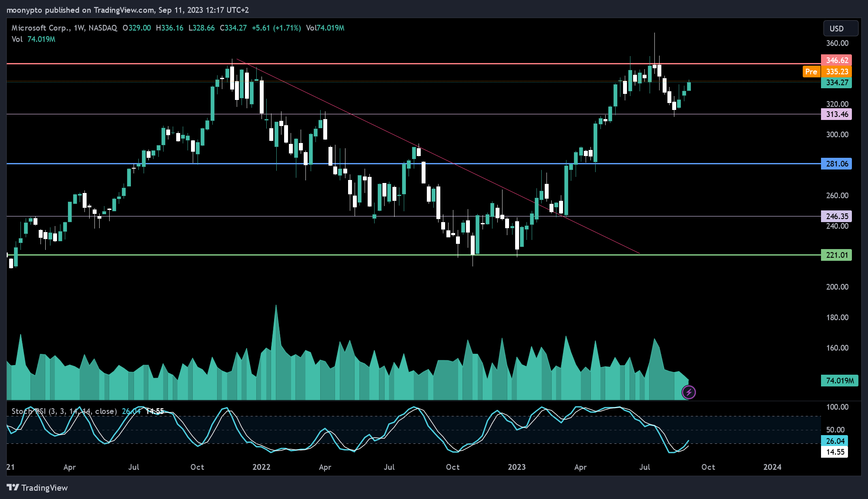Click the 50.00 Stoch RSI axis tick

click(835, 430)
